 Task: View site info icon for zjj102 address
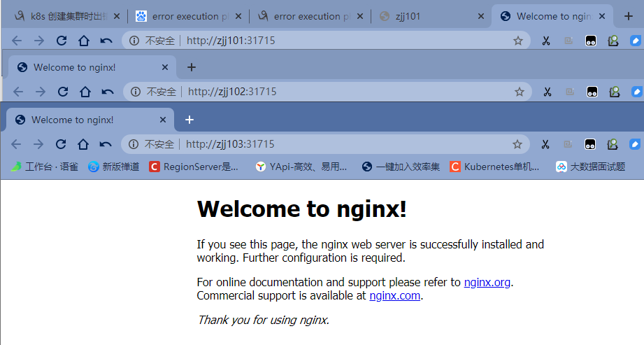tap(135, 91)
